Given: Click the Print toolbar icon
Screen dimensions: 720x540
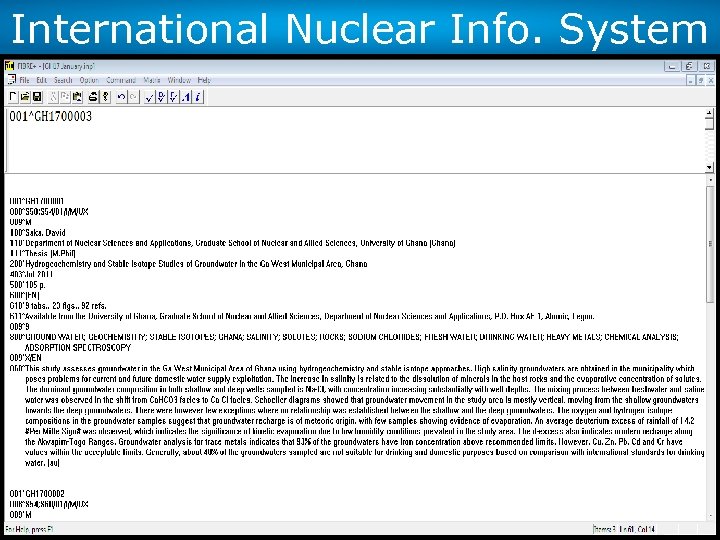Looking at the screenshot, I should click(93, 97).
